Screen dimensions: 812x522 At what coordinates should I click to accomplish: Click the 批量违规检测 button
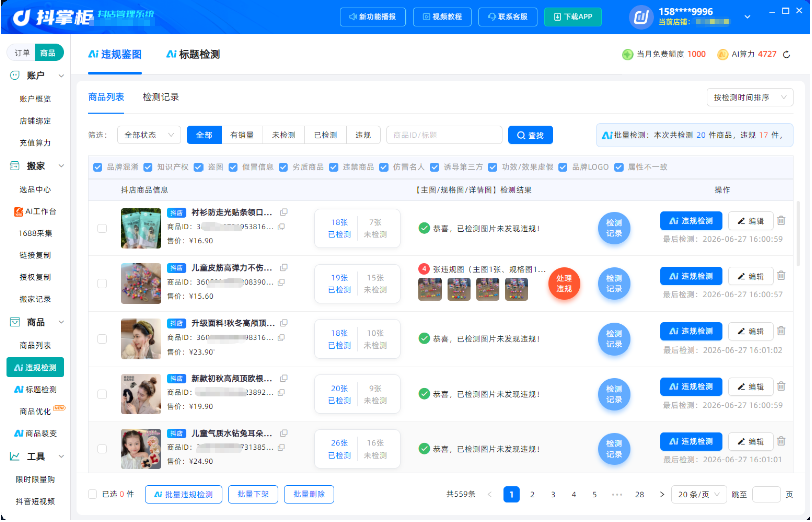184,495
